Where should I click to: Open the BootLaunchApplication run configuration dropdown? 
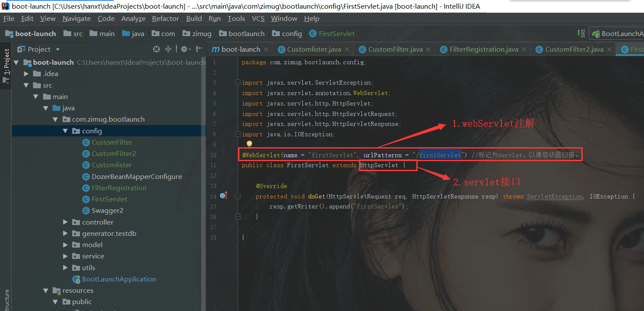click(617, 33)
